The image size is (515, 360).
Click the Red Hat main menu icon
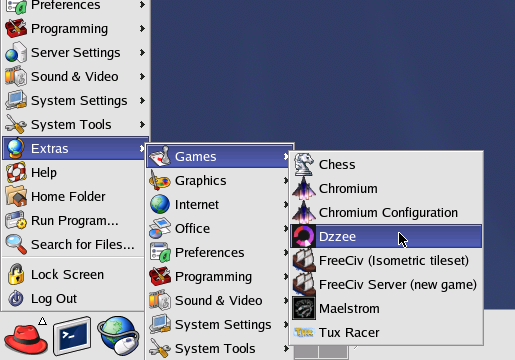click(26, 337)
